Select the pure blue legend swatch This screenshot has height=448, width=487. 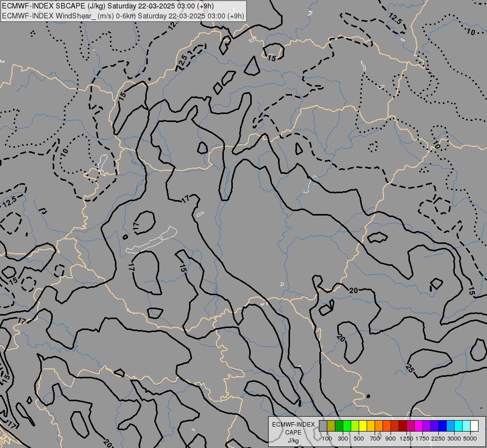pos(442,426)
